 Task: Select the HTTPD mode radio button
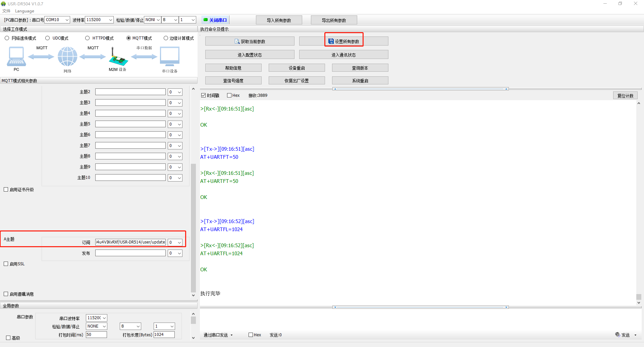click(88, 38)
